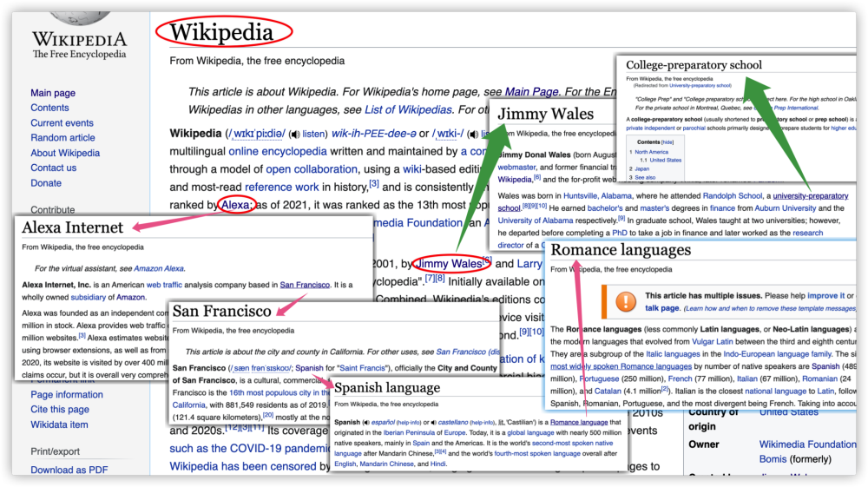The image size is (868, 487).
Task: Click 'See also' in Contents box
Action: 645,178
